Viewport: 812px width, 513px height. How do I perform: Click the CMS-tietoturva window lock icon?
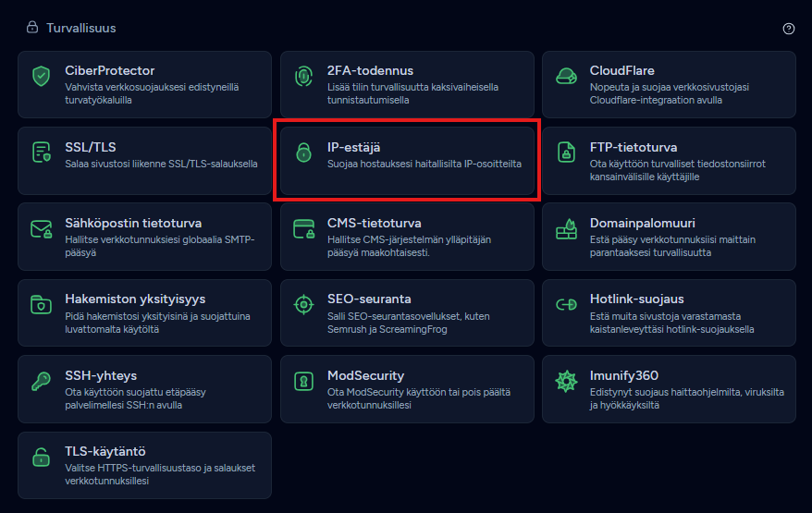click(303, 229)
